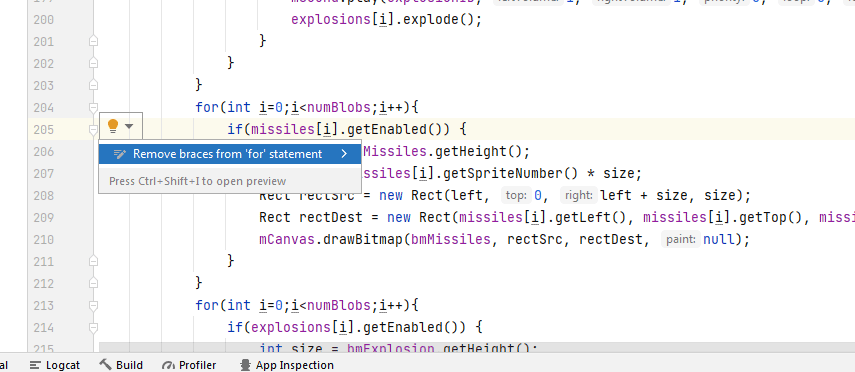855x372 pixels.
Task: Collapse the for loop at line 204
Action: point(93,107)
